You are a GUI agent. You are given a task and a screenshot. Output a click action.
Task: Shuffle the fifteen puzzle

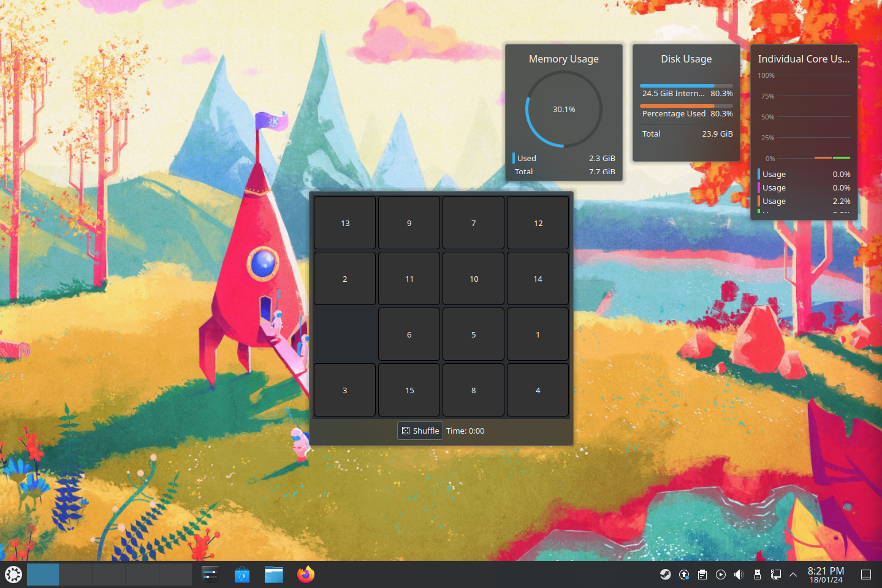[420, 431]
